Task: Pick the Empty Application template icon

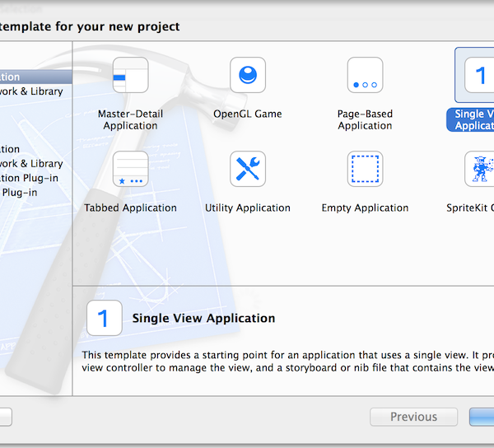Action: 365,169
